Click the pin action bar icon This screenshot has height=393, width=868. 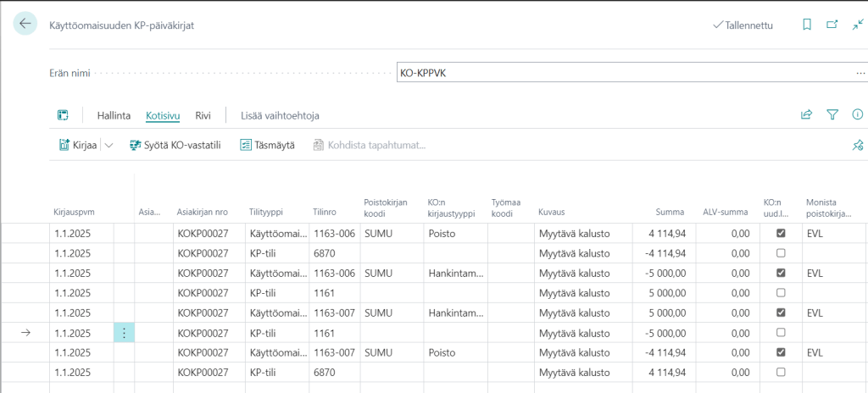pos(857,146)
